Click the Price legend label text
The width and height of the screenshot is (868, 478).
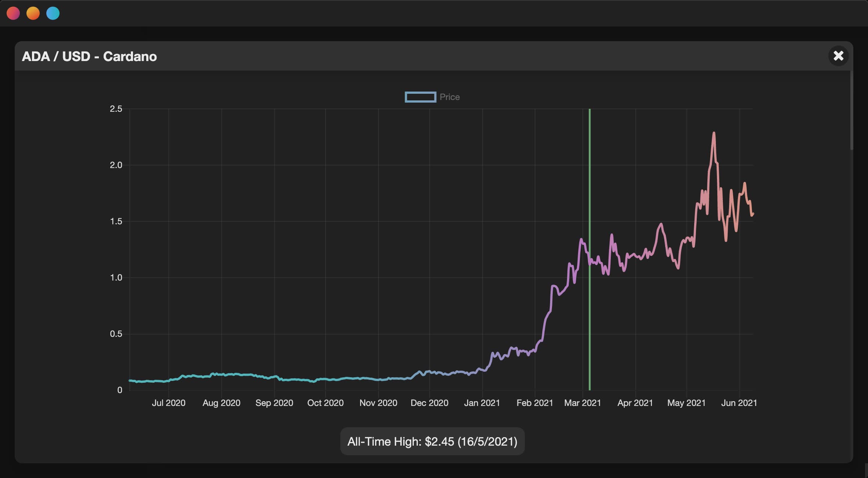pyautogui.click(x=449, y=97)
